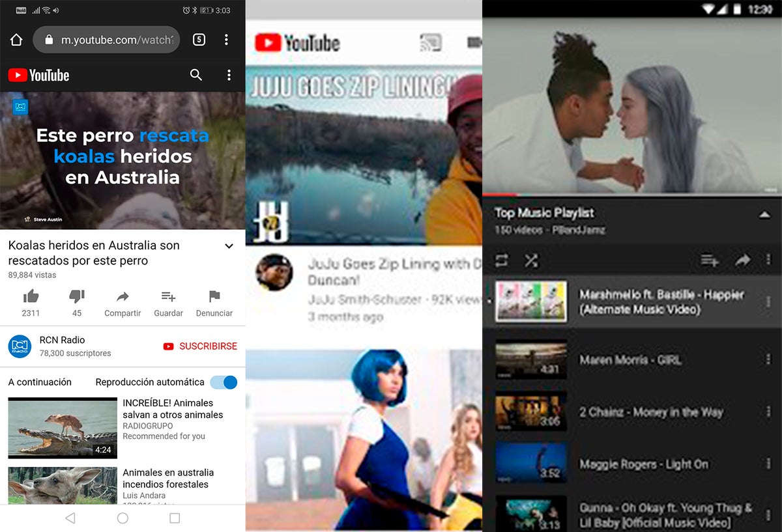Open the Chrome three-dot menu
The height and width of the screenshot is (532, 782).
226,40
